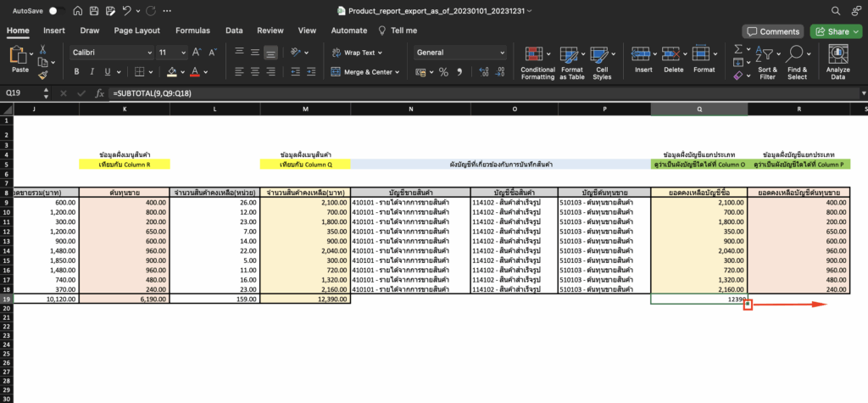868x403 pixels.
Task: Click the Cut scissors icon
Action: tap(43, 50)
